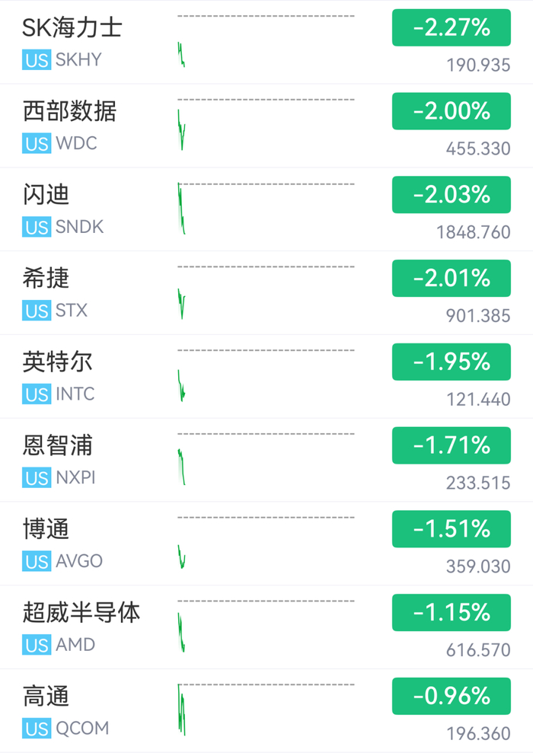Tap the -1.15% change badge

tap(451, 612)
